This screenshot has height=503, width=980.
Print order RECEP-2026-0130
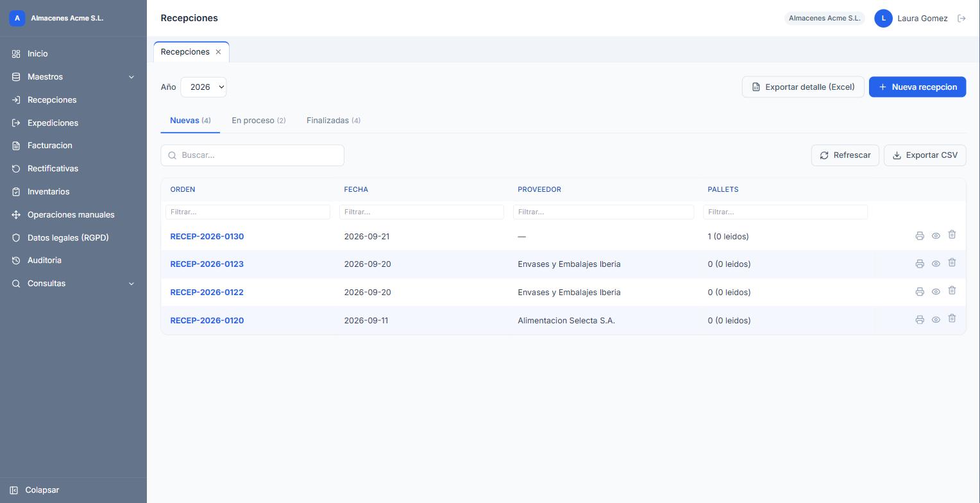[x=920, y=236]
